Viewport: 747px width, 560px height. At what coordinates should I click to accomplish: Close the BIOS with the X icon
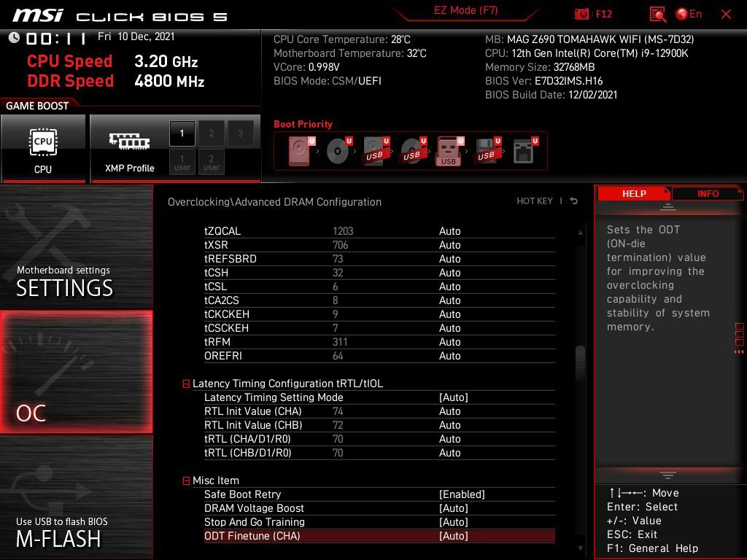[x=726, y=15]
